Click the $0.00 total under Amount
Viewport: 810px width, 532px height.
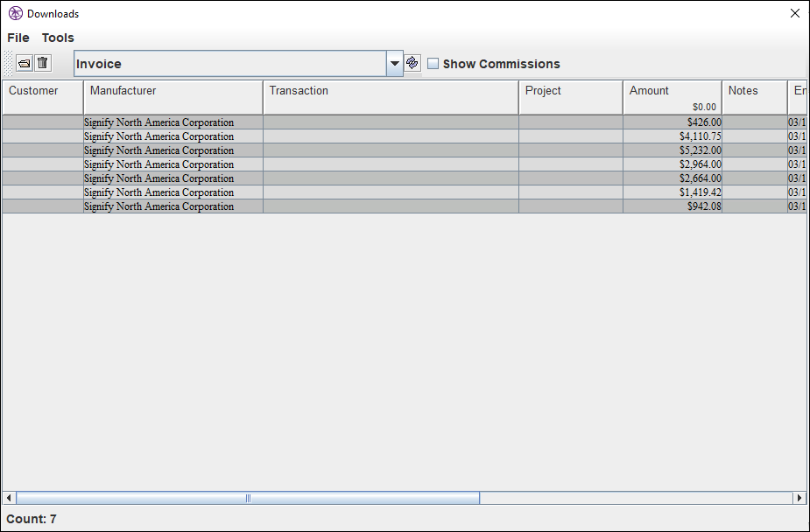pyautogui.click(x=704, y=107)
